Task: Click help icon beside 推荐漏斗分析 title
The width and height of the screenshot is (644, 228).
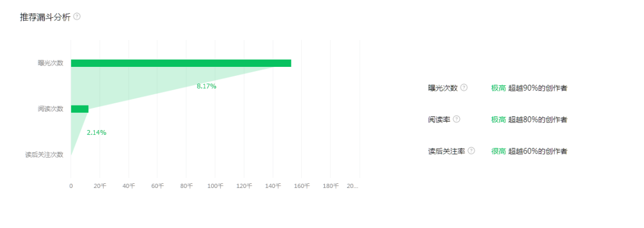Action: [77, 17]
